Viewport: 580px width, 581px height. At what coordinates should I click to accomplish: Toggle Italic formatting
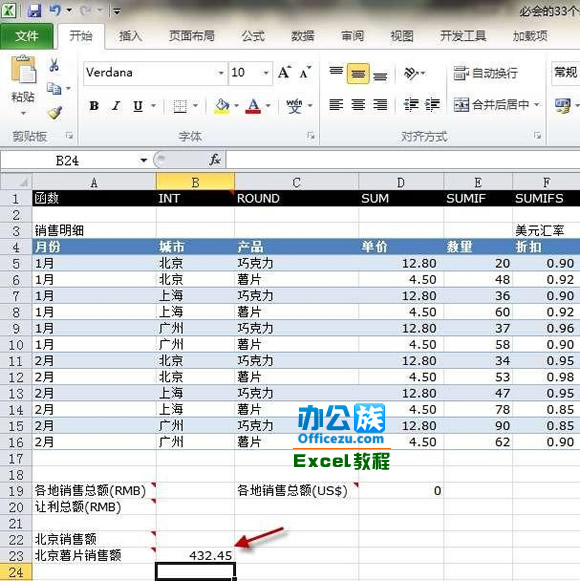[x=116, y=106]
